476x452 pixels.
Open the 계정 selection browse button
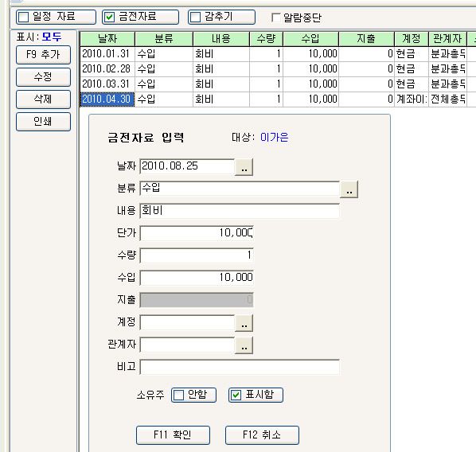pyautogui.click(x=244, y=323)
